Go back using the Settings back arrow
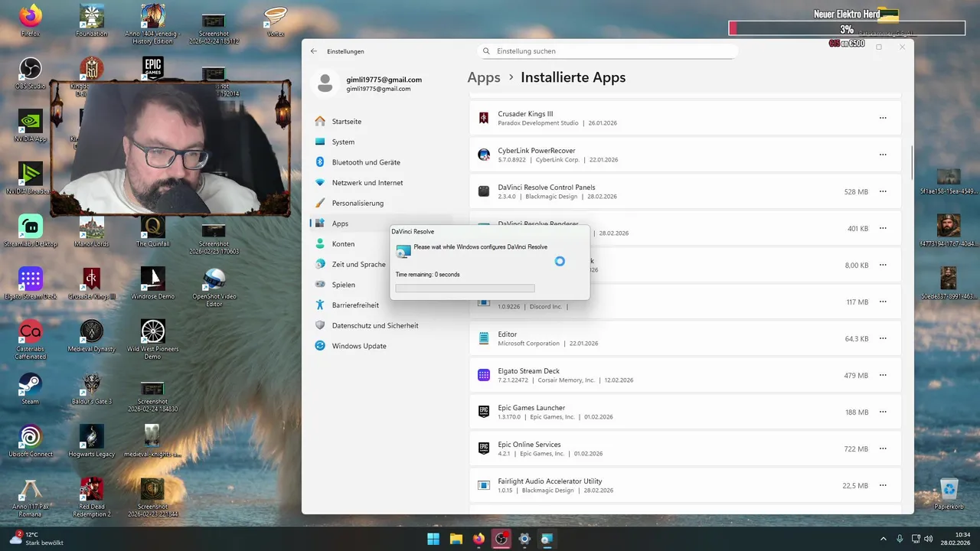The width and height of the screenshot is (980, 551). [313, 51]
